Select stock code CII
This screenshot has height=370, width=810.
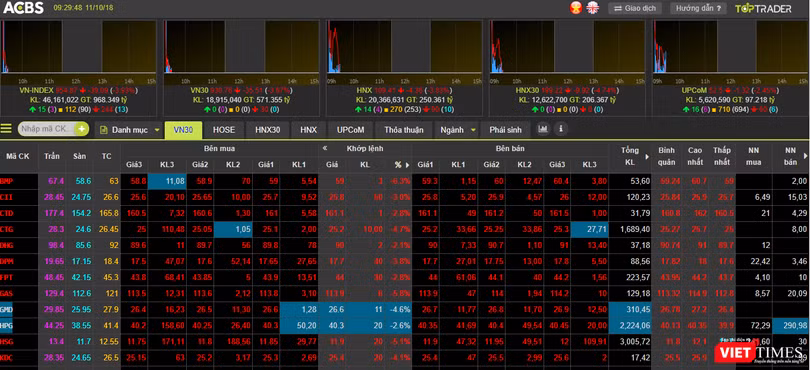click(7, 197)
